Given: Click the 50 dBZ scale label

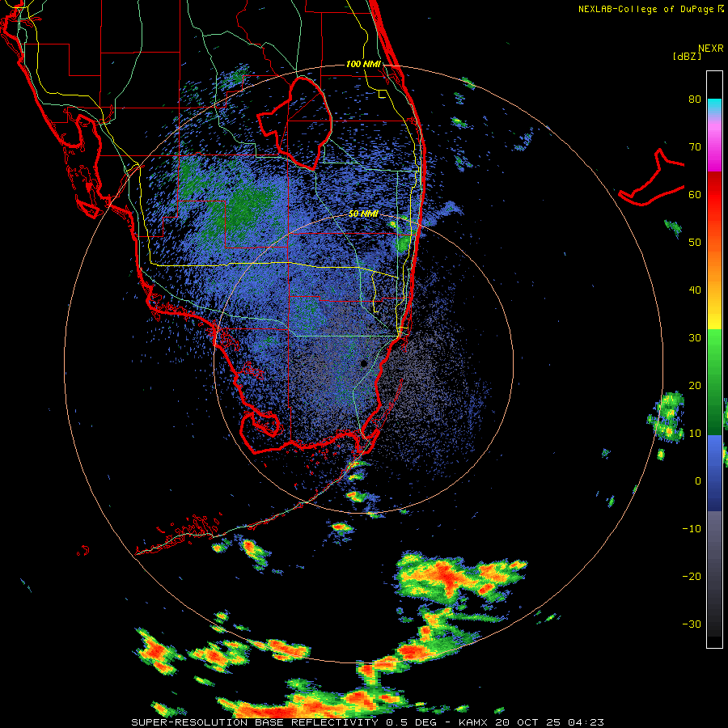Looking at the screenshot, I should click(x=695, y=243).
